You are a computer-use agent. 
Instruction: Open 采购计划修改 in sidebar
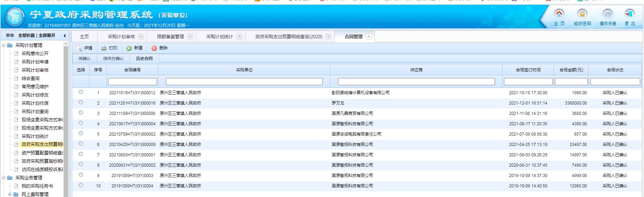tap(35, 95)
